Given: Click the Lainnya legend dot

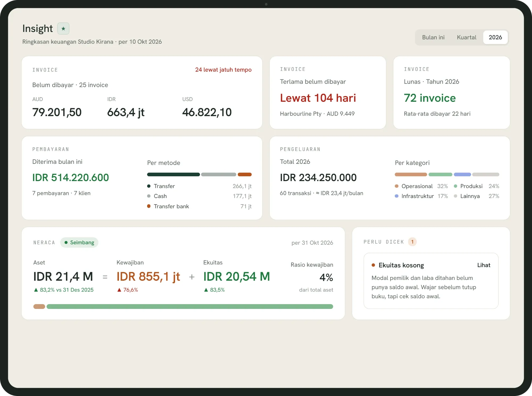Looking at the screenshot, I should [455, 196].
